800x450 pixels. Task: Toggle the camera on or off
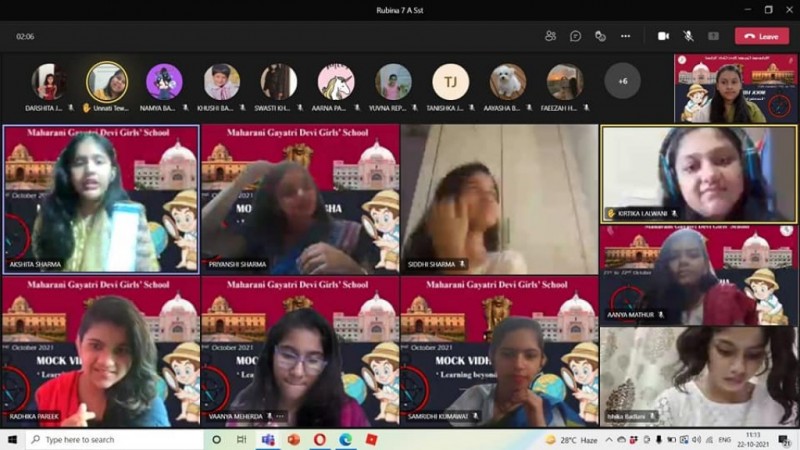click(x=663, y=36)
